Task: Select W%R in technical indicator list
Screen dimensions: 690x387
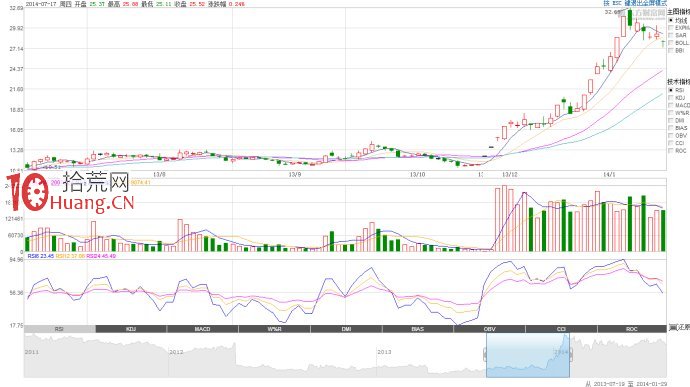Action: pyautogui.click(x=671, y=113)
